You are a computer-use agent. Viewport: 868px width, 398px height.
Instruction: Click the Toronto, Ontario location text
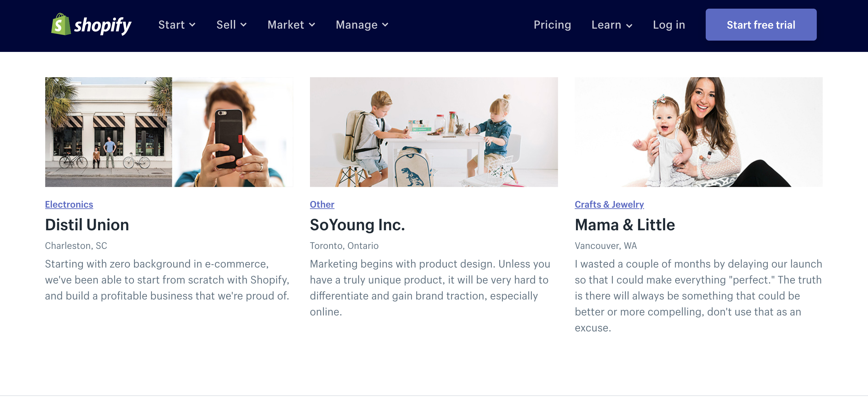344,246
